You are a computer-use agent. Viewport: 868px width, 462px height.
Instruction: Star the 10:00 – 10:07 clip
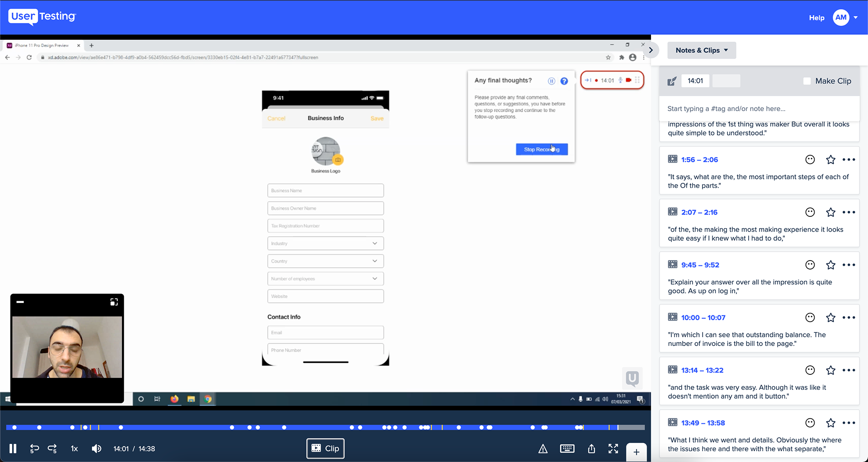pyautogui.click(x=830, y=317)
